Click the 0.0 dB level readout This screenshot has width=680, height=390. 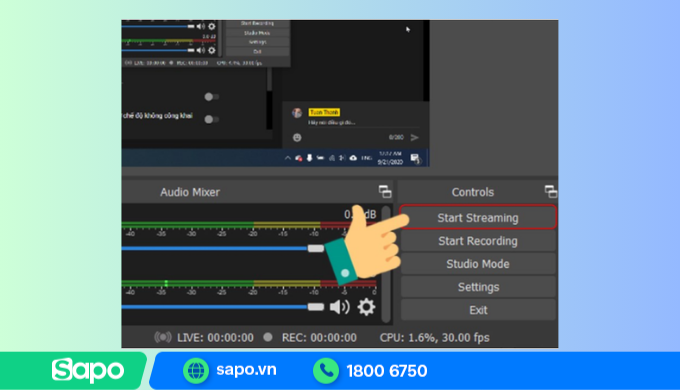point(360,214)
